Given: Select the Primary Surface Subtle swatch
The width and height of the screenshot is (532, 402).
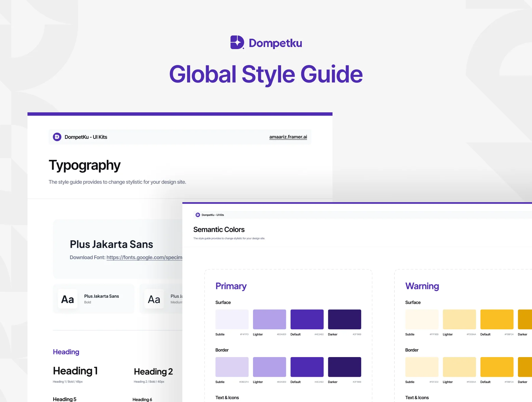Looking at the screenshot, I should [x=232, y=319].
